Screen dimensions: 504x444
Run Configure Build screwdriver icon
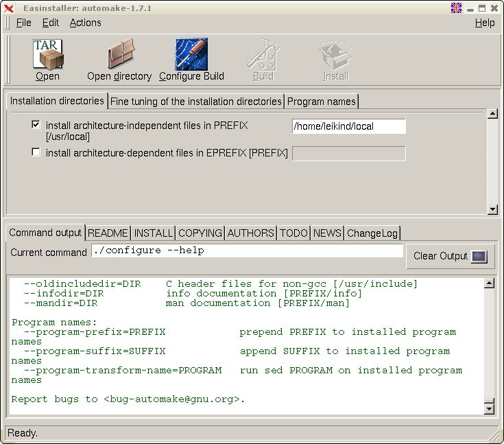pyautogui.click(x=191, y=54)
